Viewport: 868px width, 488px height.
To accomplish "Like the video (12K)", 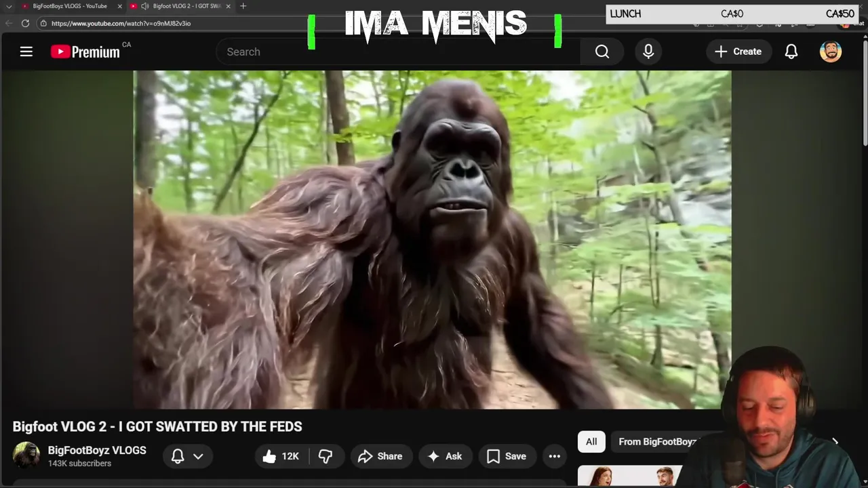I will point(281,456).
